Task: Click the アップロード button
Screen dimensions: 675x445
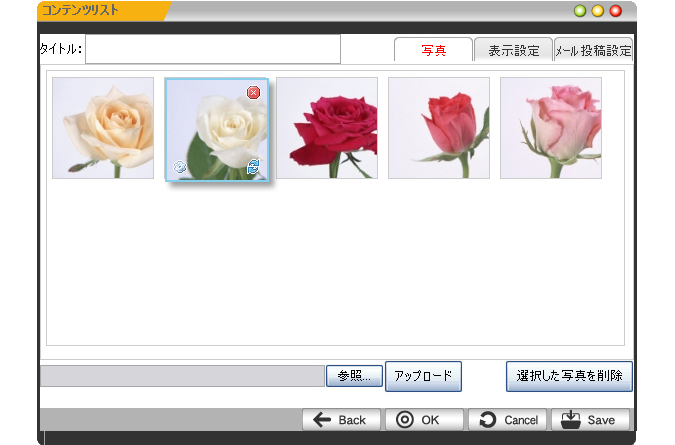Action: coord(423,376)
